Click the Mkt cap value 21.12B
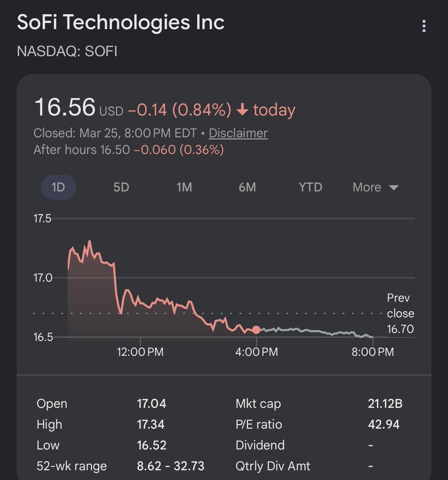Image resolution: width=448 pixels, height=480 pixels. tap(385, 404)
